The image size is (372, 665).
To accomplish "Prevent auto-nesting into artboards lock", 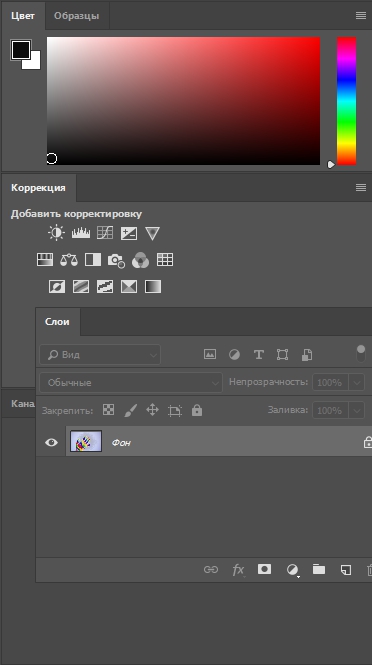I will [x=175, y=410].
